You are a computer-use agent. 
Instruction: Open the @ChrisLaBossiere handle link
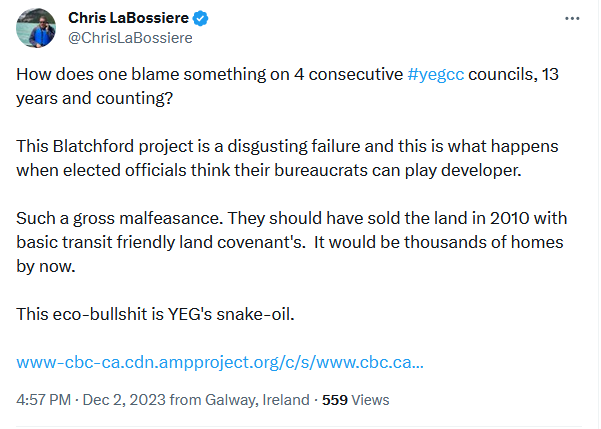coord(129,39)
